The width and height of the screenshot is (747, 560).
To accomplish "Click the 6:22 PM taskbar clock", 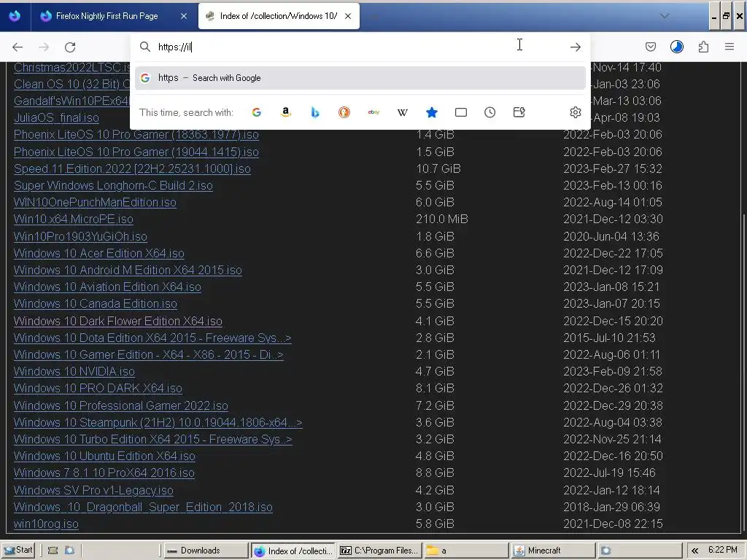I will pyautogui.click(x=723, y=550).
